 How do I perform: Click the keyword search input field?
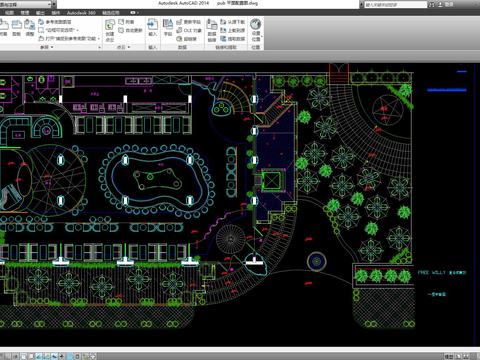pos(395,4)
